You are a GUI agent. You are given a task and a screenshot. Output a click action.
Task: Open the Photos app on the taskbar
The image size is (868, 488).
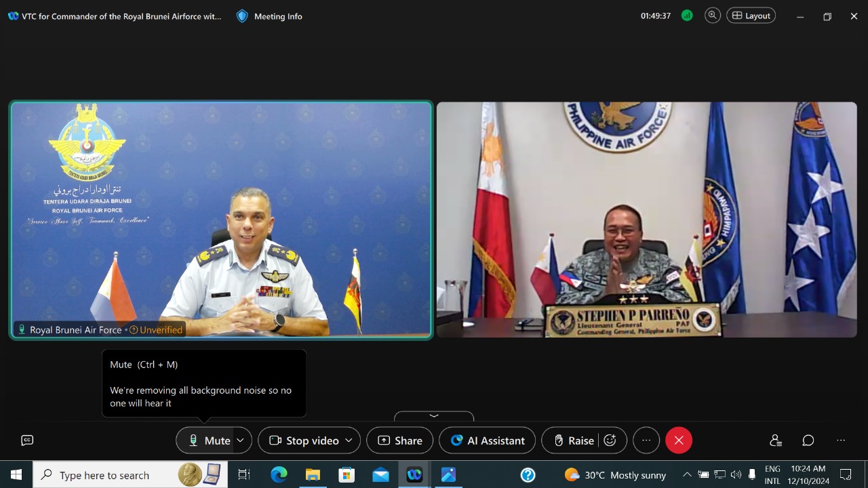coord(448,475)
